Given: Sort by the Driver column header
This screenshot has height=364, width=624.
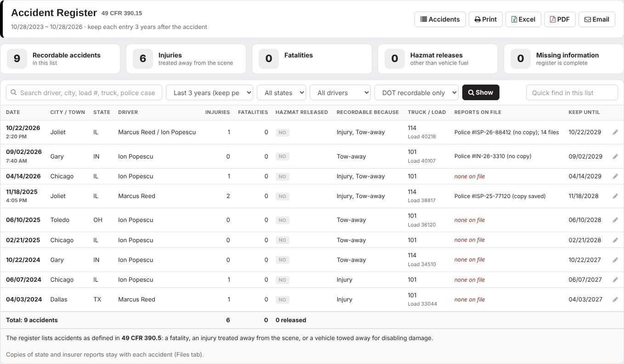Looking at the screenshot, I should [x=128, y=112].
